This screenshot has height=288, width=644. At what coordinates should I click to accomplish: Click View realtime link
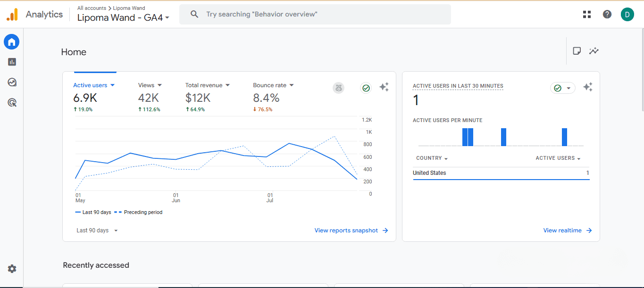567,230
